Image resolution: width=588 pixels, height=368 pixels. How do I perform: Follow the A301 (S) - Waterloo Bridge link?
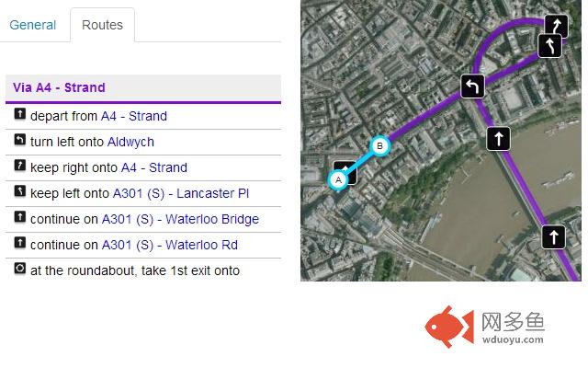coord(180,219)
